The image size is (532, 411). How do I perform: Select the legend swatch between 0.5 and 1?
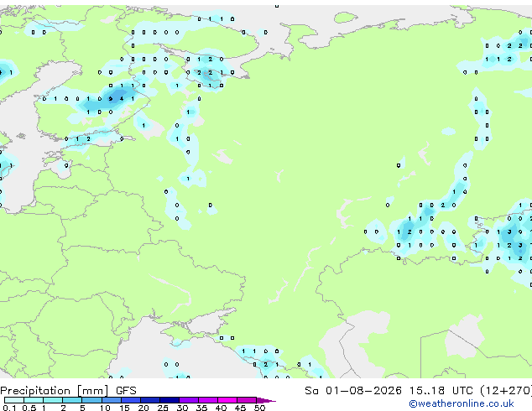pyautogui.click(x=34, y=400)
